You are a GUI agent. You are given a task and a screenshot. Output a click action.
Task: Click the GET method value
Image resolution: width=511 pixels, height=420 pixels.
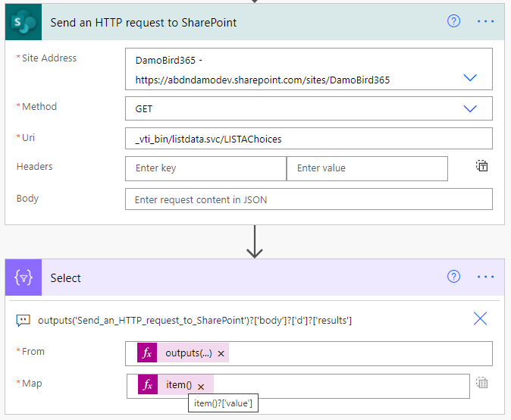(144, 109)
